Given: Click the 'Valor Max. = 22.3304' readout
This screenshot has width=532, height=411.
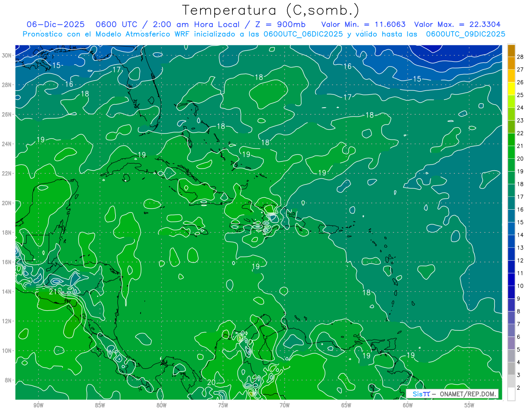Looking at the screenshot, I should pos(458,24).
